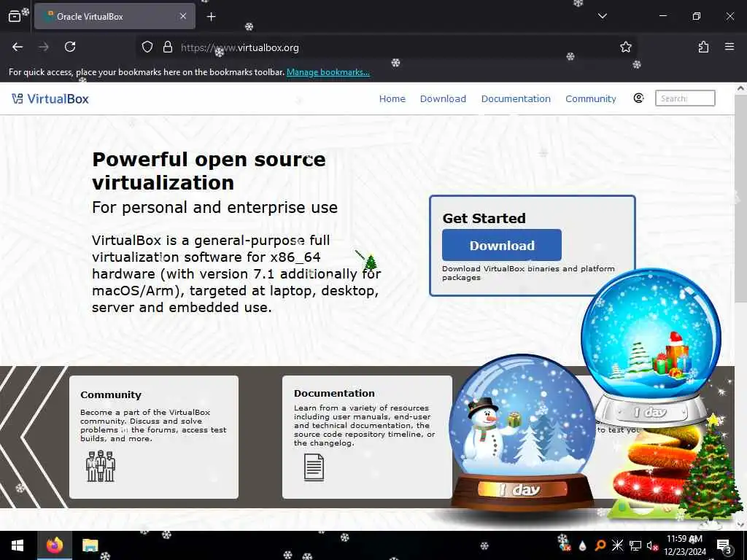Viewport: 747px width, 560px height.
Task: Go back with the browser back arrow
Action: (x=18, y=47)
